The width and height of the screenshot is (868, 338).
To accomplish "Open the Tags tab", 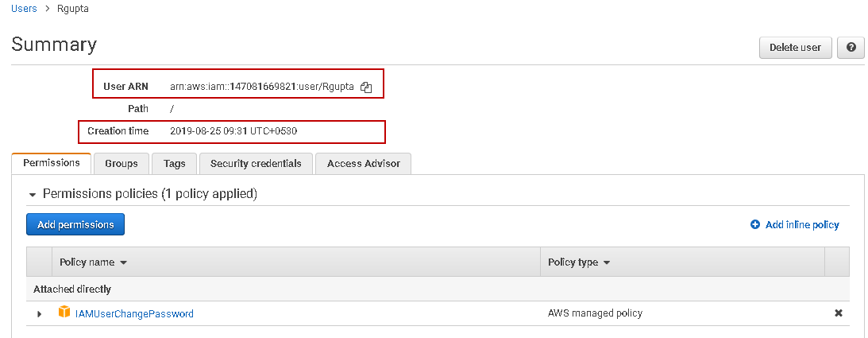I will click(x=174, y=164).
